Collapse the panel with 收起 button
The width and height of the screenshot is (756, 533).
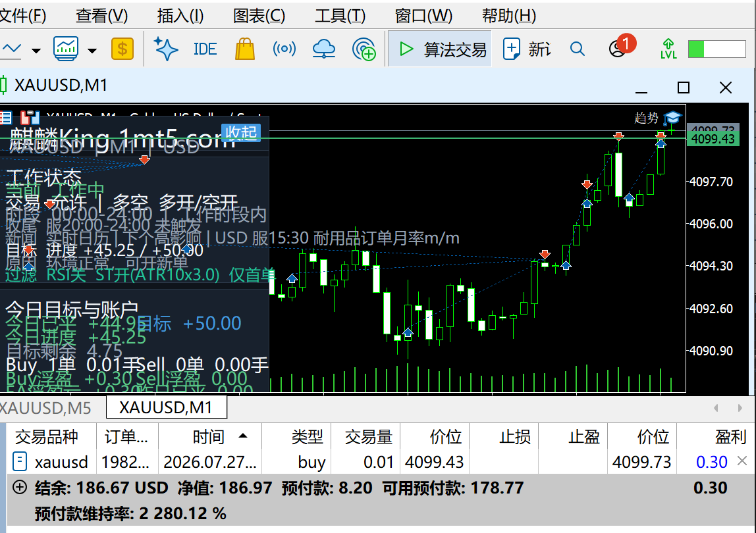click(x=241, y=132)
